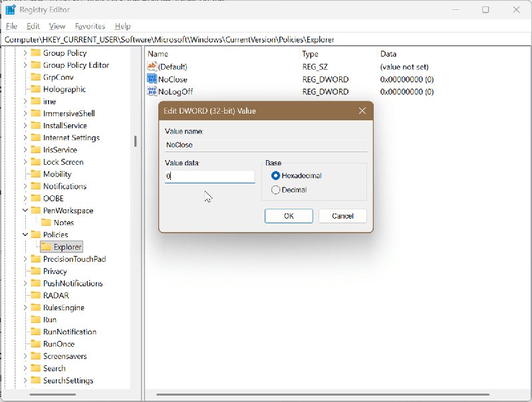Click the Value name field showing NoClose

pyautogui.click(x=265, y=146)
